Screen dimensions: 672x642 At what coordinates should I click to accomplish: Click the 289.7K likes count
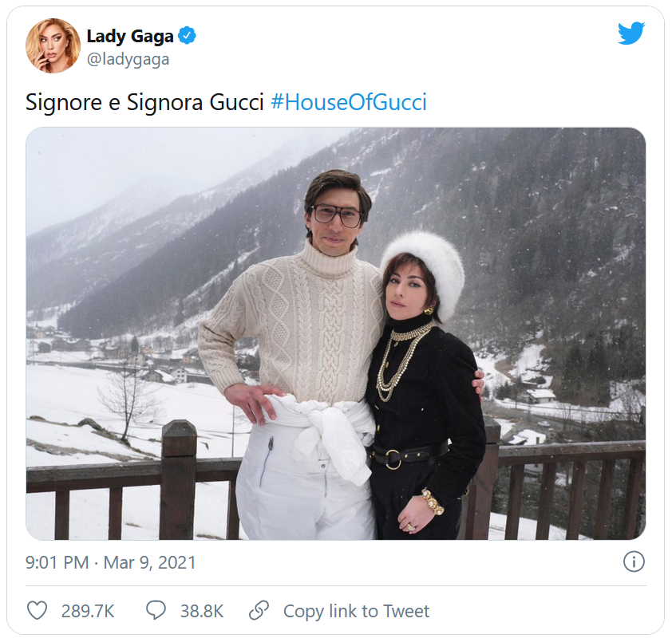88,611
